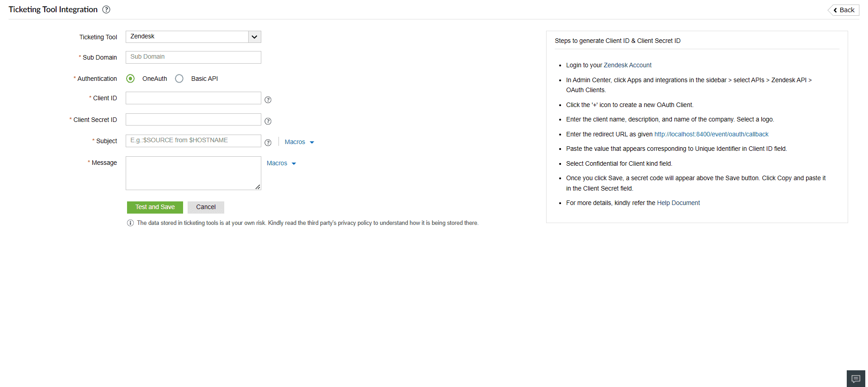
Task: Open the Help Document link
Action: [x=678, y=203]
